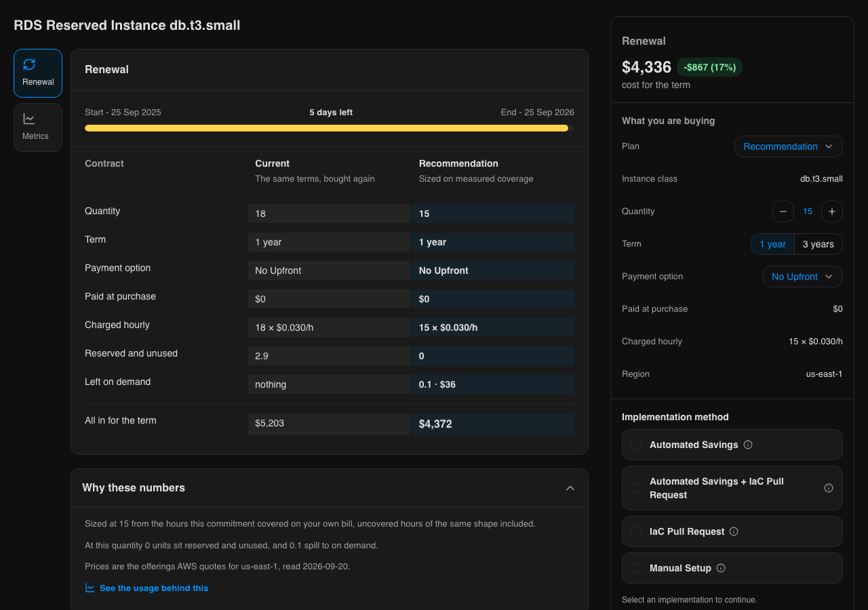Click info icon next to IaC Pull Request
Image resolution: width=868 pixels, height=610 pixels.
[x=733, y=531]
